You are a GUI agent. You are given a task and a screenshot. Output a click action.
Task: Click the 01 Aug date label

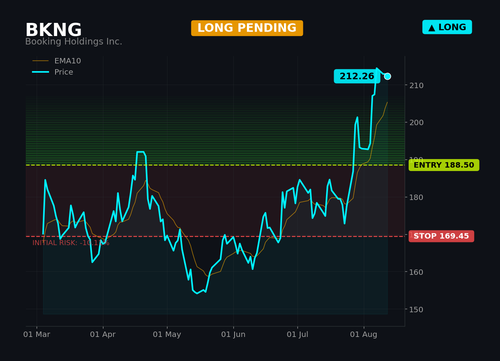point(364,334)
